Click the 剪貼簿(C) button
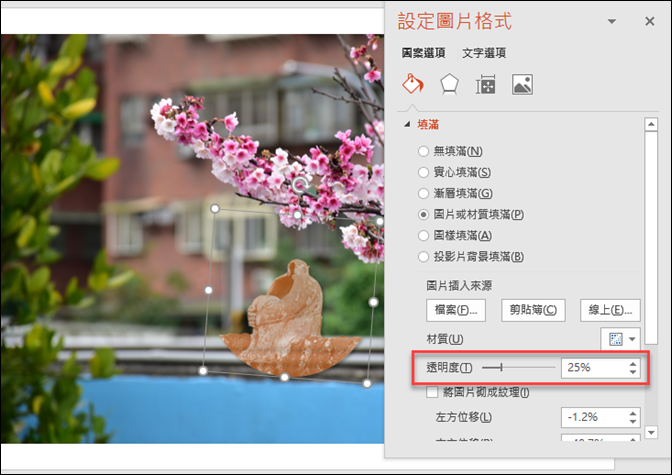The height and width of the screenshot is (475, 672). coord(533,310)
